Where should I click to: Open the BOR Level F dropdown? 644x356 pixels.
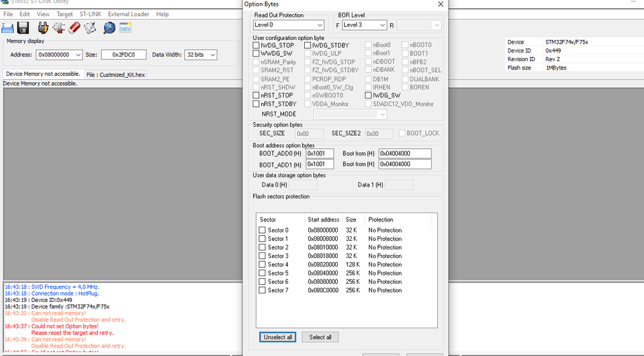click(364, 25)
